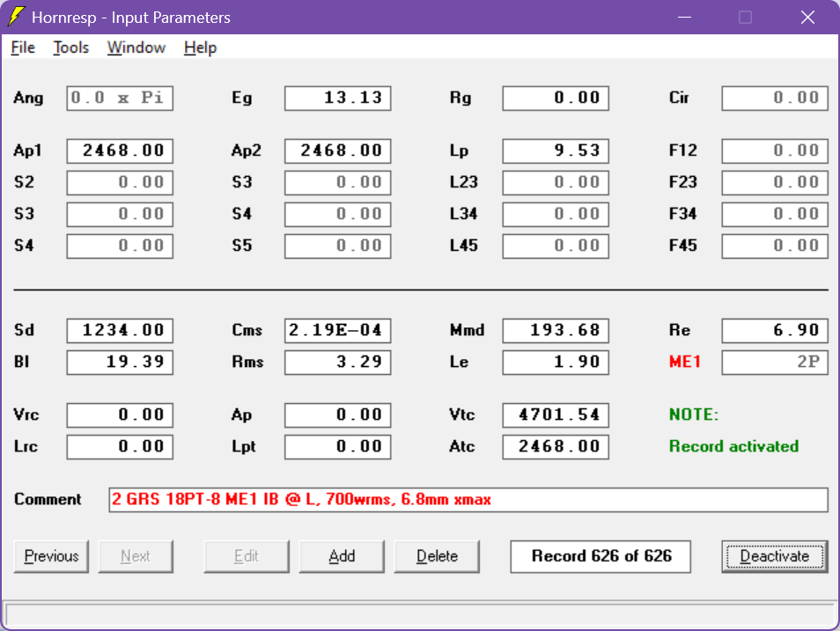Select the Bl field showing 19.39
This screenshot has height=631, width=840.
coord(120,362)
